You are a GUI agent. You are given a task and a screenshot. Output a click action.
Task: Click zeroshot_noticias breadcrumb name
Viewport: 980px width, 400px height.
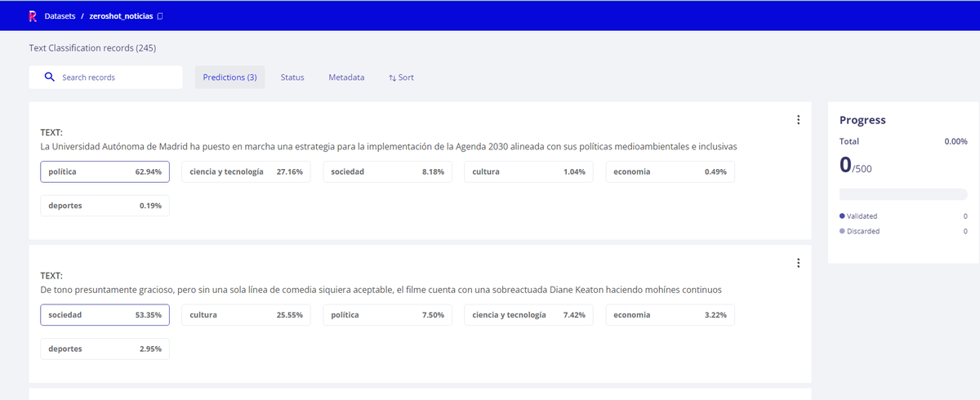(121, 16)
